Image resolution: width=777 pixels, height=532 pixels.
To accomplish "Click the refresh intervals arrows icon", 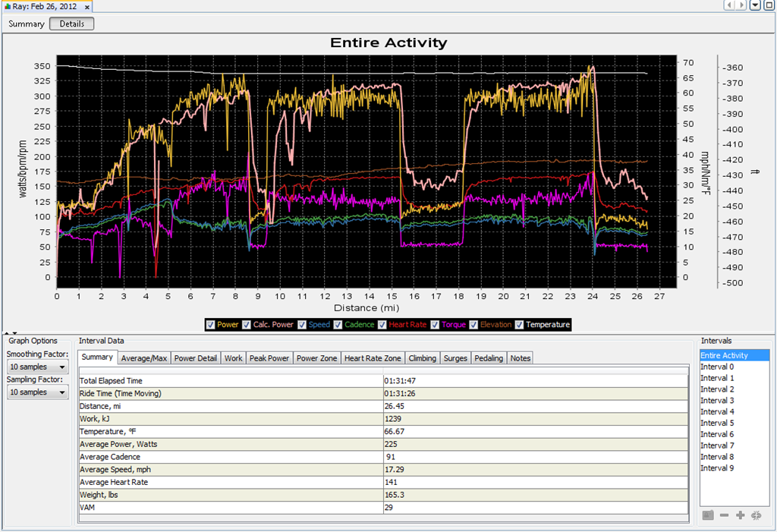I will 757,515.
